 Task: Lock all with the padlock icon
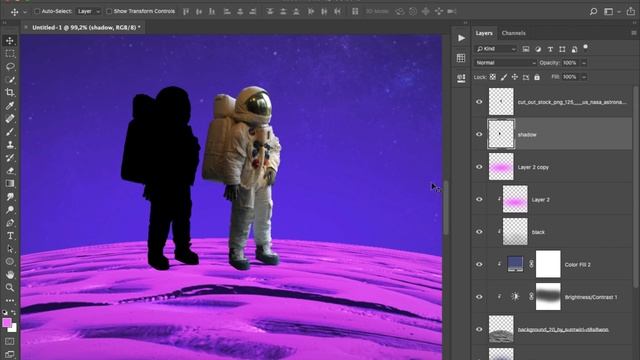click(537, 77)
